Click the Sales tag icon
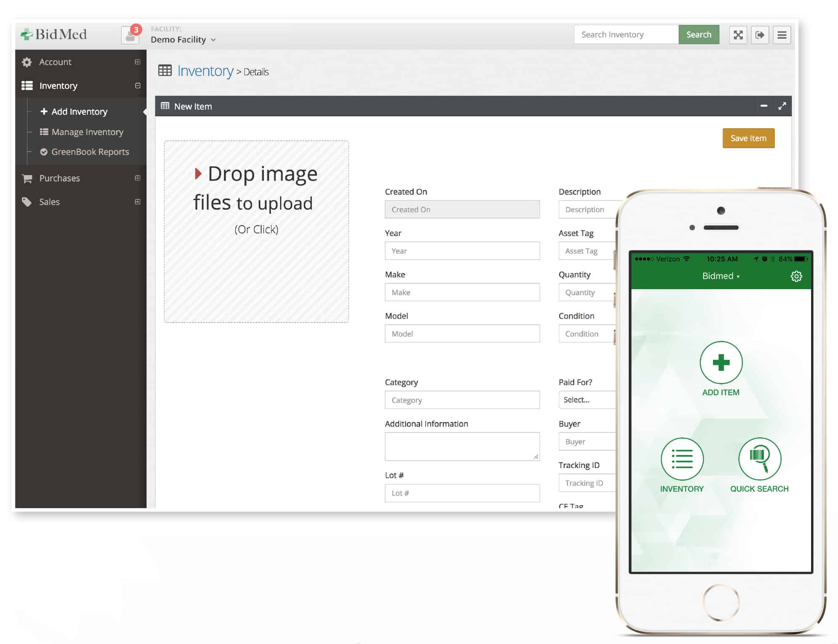The width and height of the screenshot is (838, 644). [27, 202]
